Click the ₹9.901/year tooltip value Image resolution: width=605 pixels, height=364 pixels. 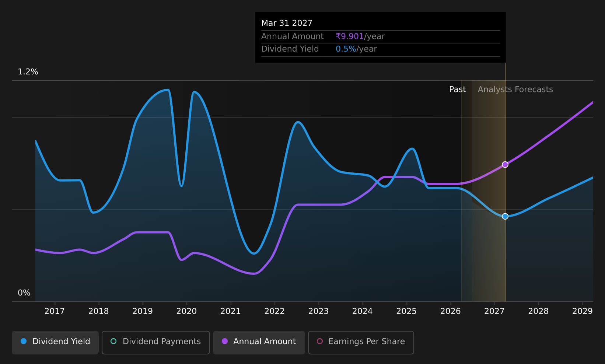click(360, 36)
